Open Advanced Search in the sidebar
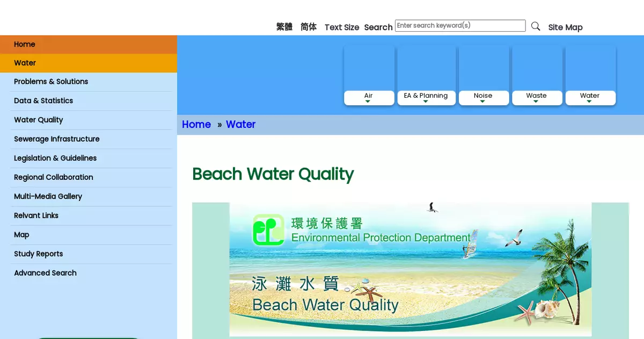The image size is (644, 339). [46, 273]
